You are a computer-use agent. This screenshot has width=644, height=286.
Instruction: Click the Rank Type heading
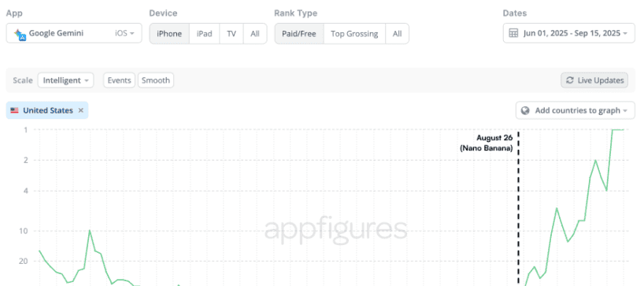click(x=296, y=13)
